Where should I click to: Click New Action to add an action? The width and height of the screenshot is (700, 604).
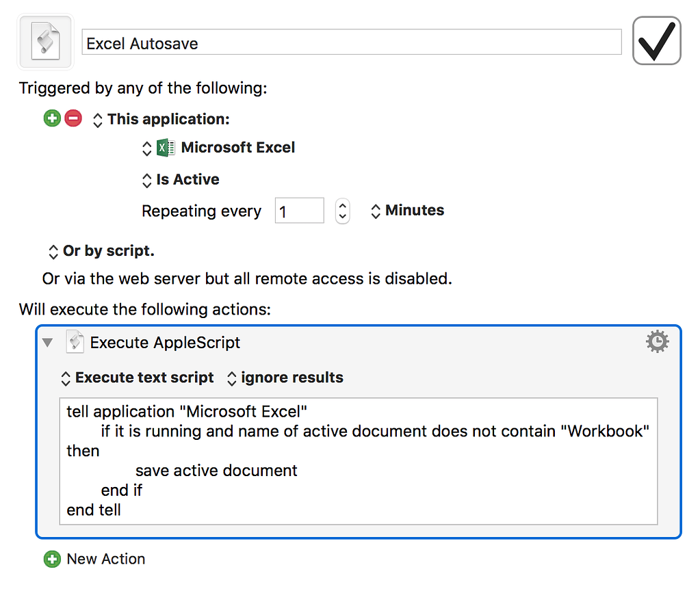(105, 559)
